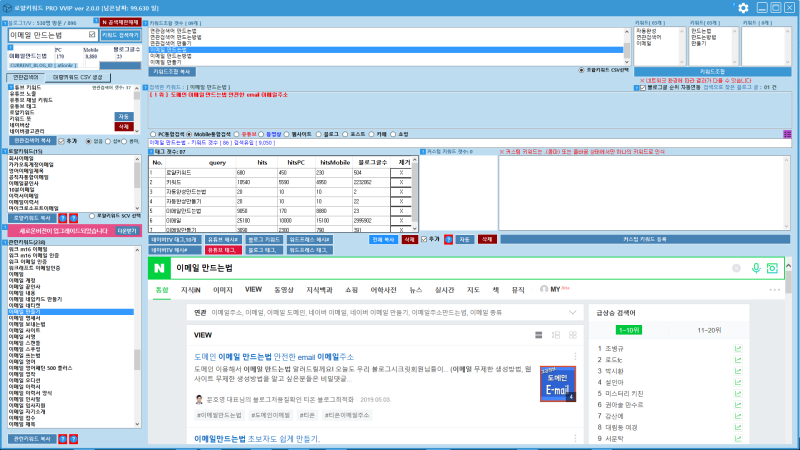Click second help icon beside 로얄키워드 복사
The width and height of the screenshot is (800, 450).
click(73, 218)
